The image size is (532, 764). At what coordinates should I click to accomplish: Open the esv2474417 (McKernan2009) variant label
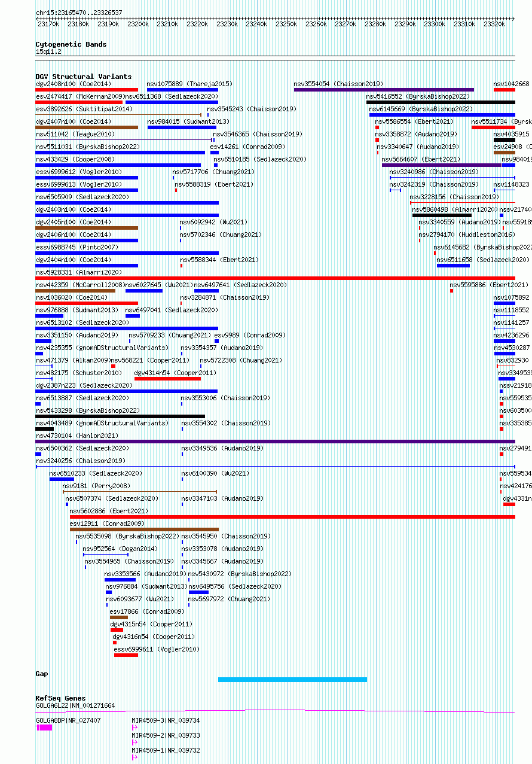point(80,96)
